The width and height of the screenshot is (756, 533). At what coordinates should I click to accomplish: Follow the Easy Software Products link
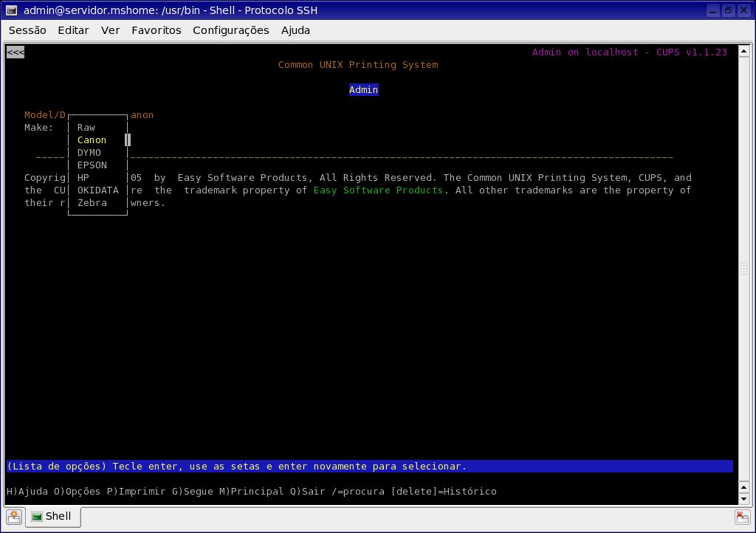378,190
